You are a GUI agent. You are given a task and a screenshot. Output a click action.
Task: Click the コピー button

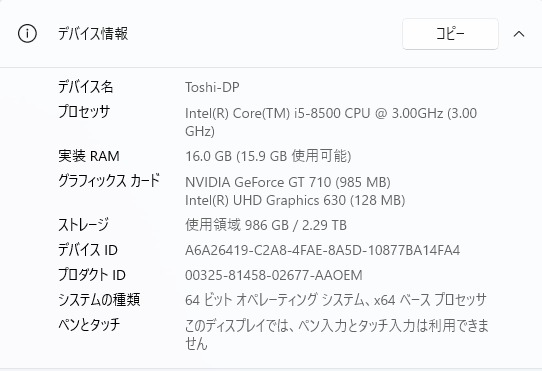pyautogui.click(x=450, y=34)
